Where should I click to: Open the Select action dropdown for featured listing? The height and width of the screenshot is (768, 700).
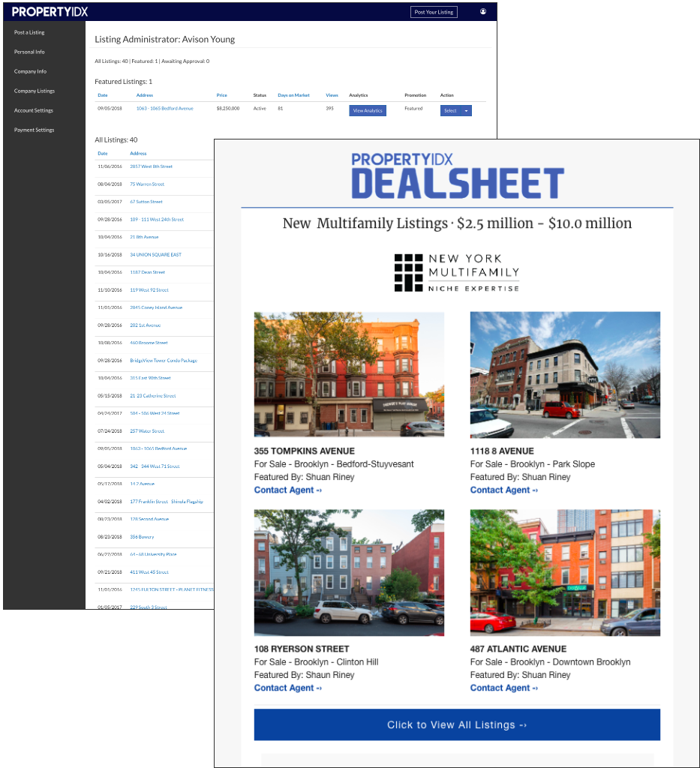click(455, 111)
